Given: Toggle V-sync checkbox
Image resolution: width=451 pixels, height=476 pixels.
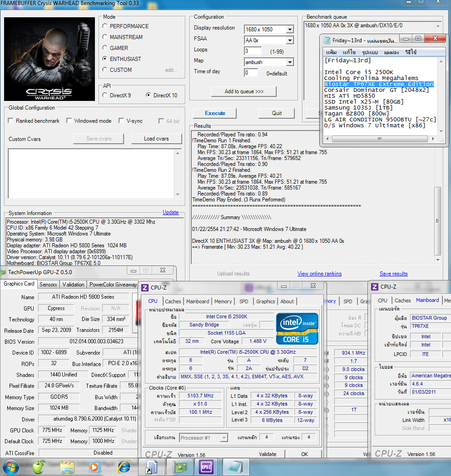Looking at the screenshot, I should coord(121,121).
